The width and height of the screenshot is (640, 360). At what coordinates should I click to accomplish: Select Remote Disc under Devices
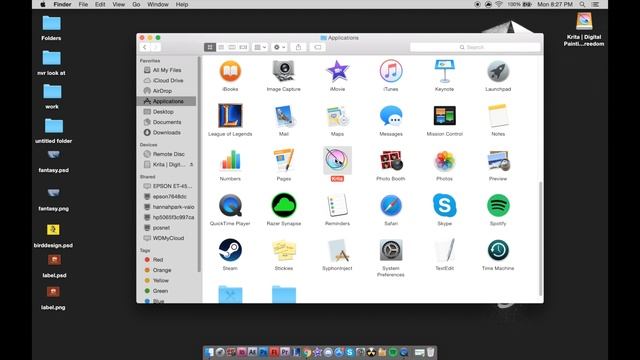[167, 154]
